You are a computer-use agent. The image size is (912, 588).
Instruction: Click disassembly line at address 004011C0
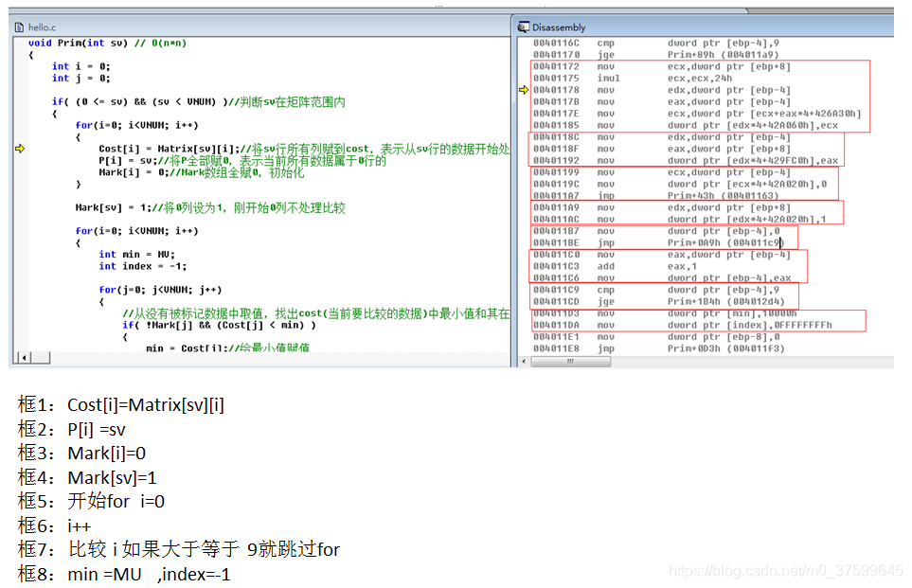[662, 255]
